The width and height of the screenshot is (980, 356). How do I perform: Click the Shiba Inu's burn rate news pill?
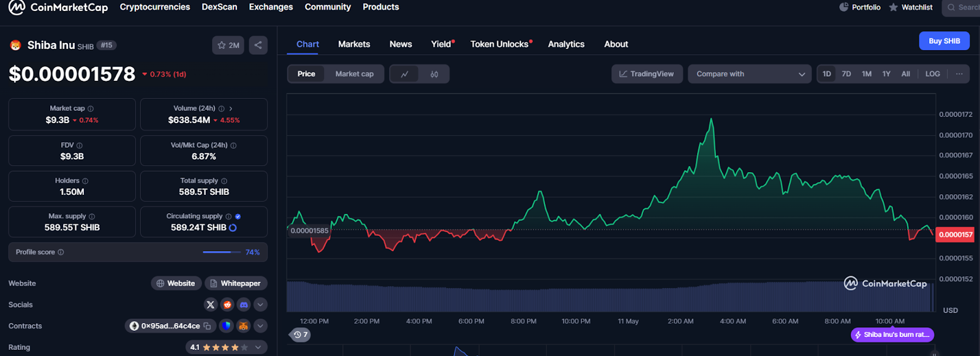point(892,335)
